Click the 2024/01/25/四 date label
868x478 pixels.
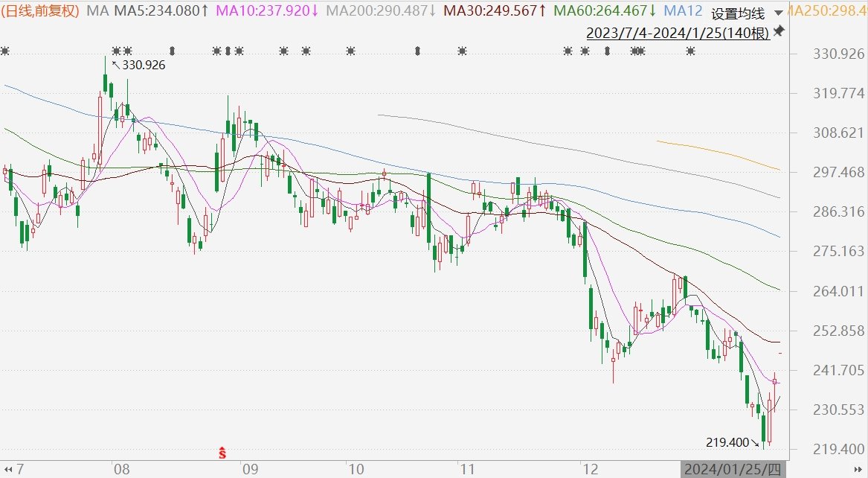click(733, 470)
